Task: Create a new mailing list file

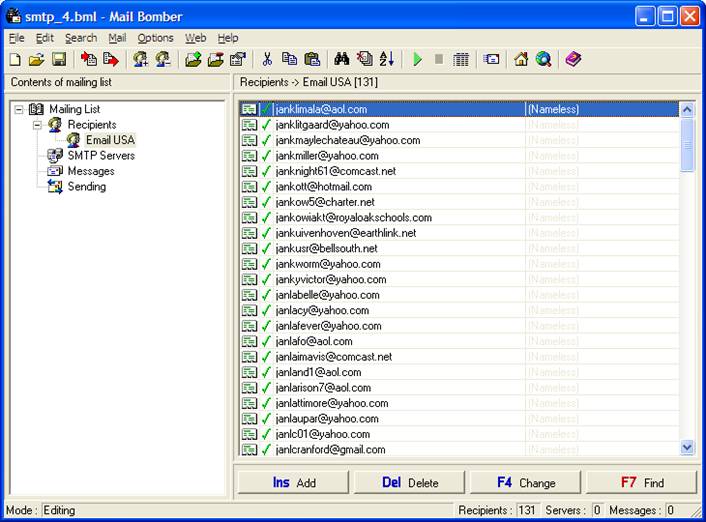Action: pos(15,59)
